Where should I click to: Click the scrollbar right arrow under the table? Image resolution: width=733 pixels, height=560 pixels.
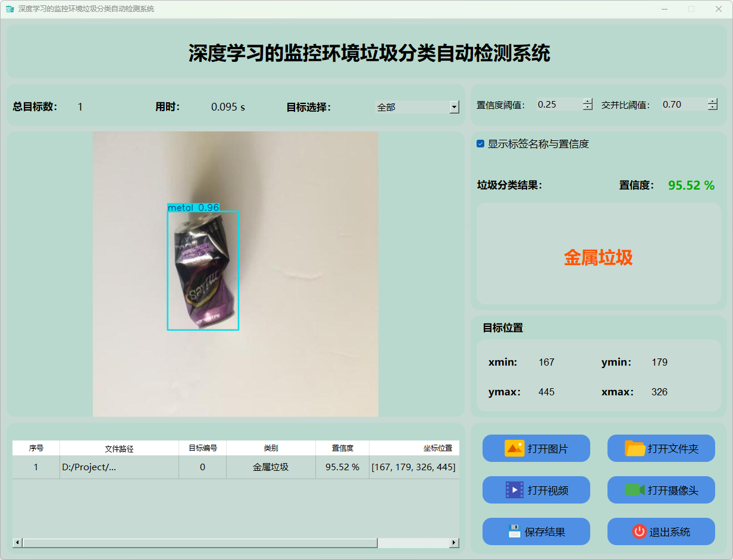click(455, 543)
